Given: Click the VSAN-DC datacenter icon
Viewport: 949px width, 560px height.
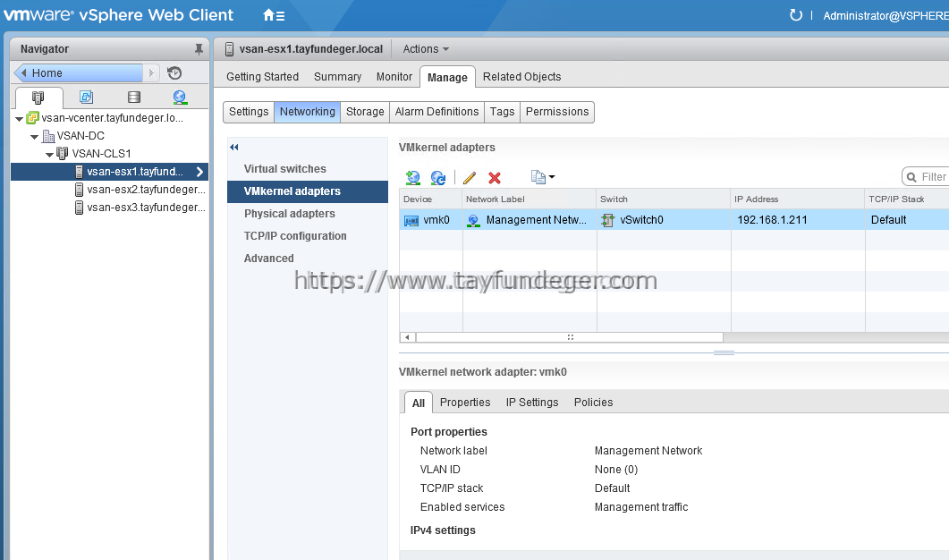Looking at the screenshot, I should click(48, 136).
